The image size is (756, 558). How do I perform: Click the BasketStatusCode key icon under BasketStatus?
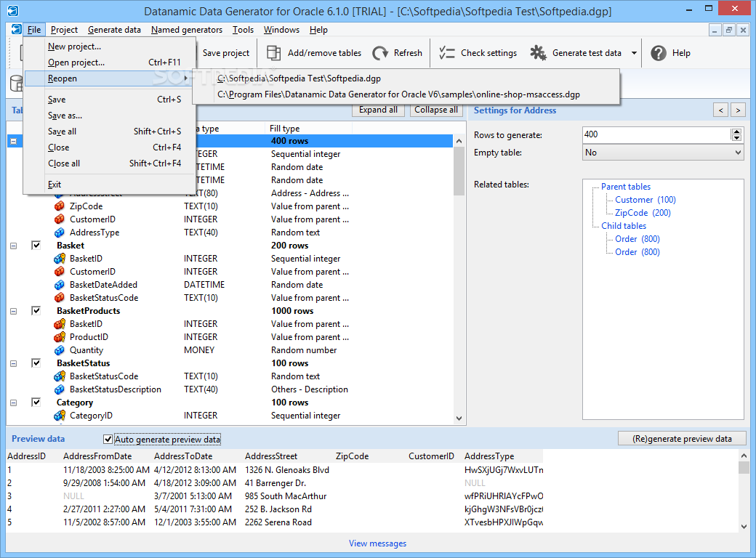pos(60,376)
